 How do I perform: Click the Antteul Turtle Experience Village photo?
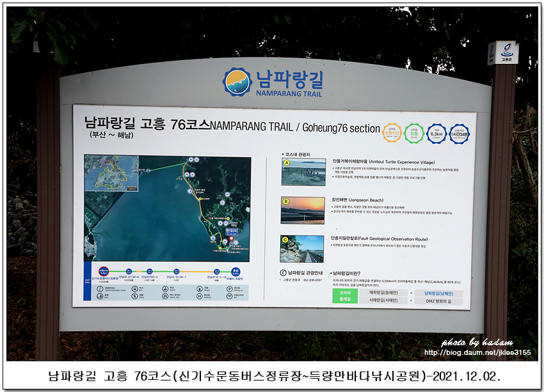pyautogui.click(x=304, y=172)
